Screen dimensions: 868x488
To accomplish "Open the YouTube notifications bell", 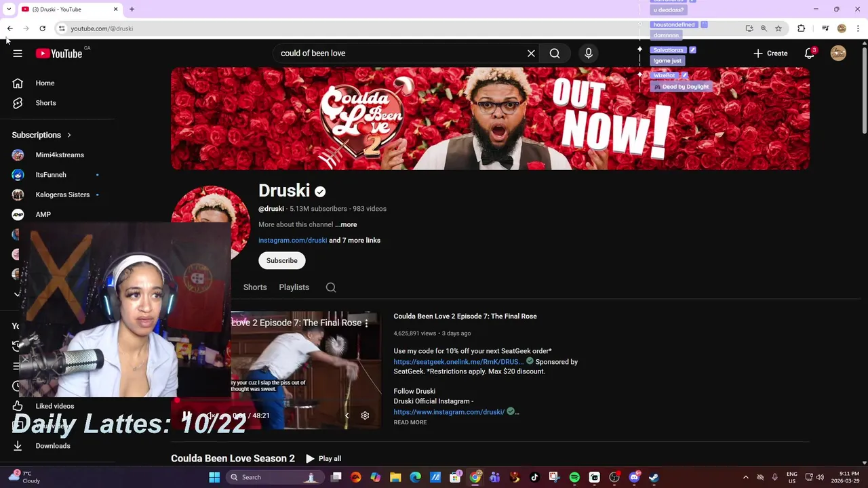I will coord(810,54).
